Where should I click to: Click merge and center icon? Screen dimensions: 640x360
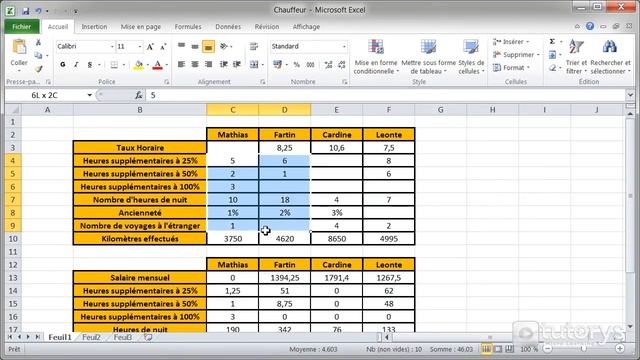(x=254, y=64)
